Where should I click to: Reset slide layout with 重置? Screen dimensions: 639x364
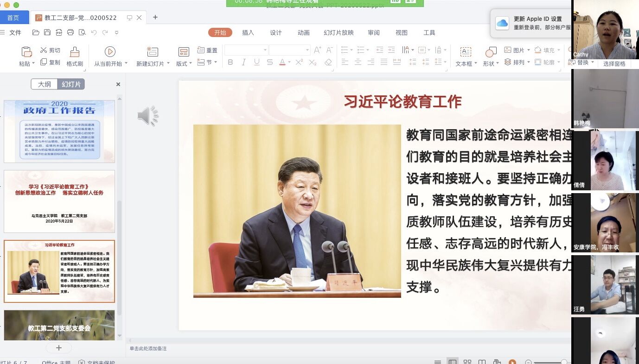click(207, 50)
